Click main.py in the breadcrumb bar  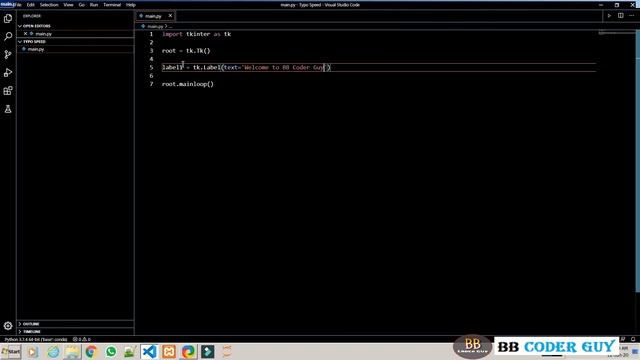click(x=155, y=26)
